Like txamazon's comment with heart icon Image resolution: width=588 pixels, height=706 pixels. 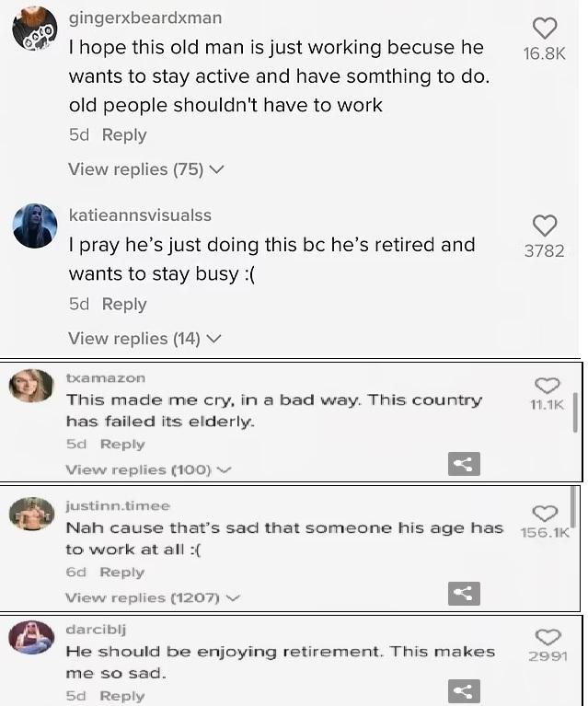pos(547,385)
